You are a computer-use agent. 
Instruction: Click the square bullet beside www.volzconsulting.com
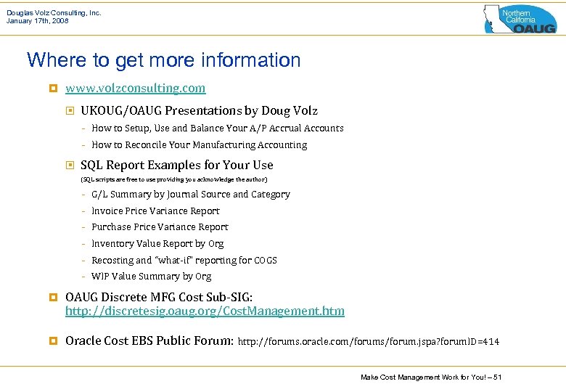54,88
